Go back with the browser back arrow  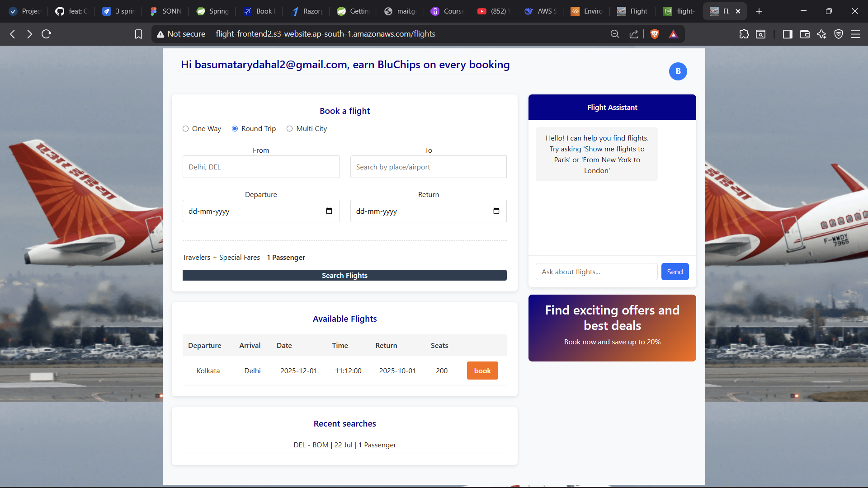pyautogui.click(x=13, y=34)
